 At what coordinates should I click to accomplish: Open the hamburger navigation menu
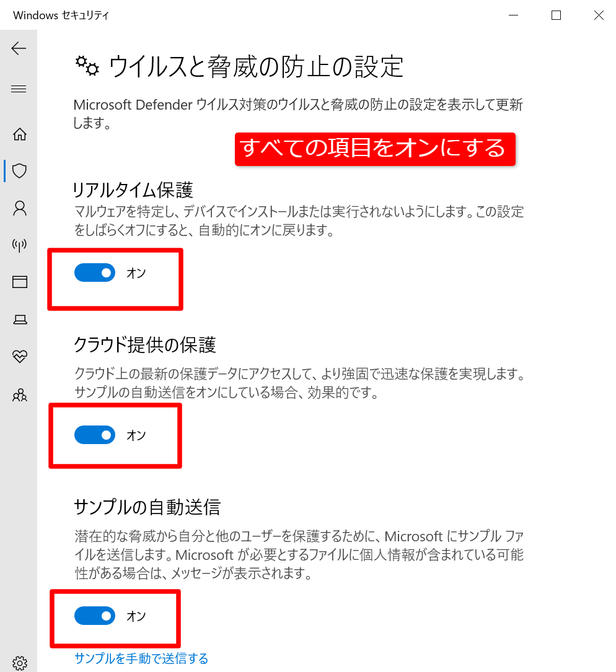tap(19, 89)
